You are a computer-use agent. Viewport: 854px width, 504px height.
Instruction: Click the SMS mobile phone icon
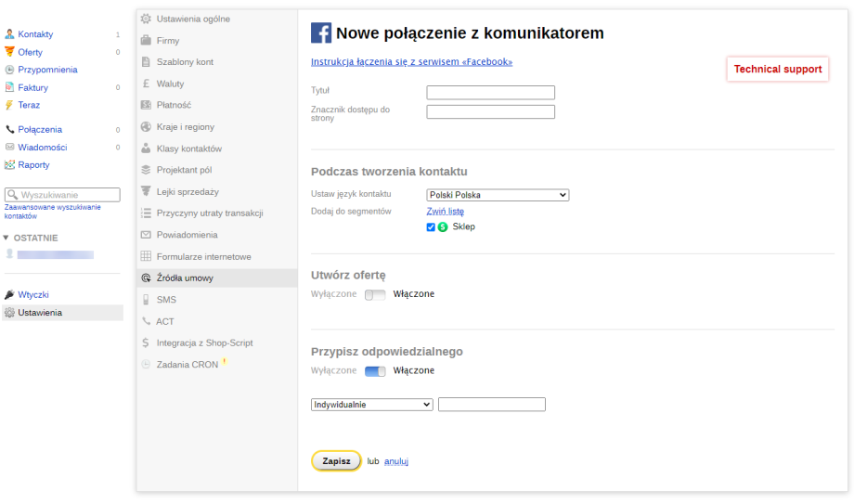pos(146,299)
